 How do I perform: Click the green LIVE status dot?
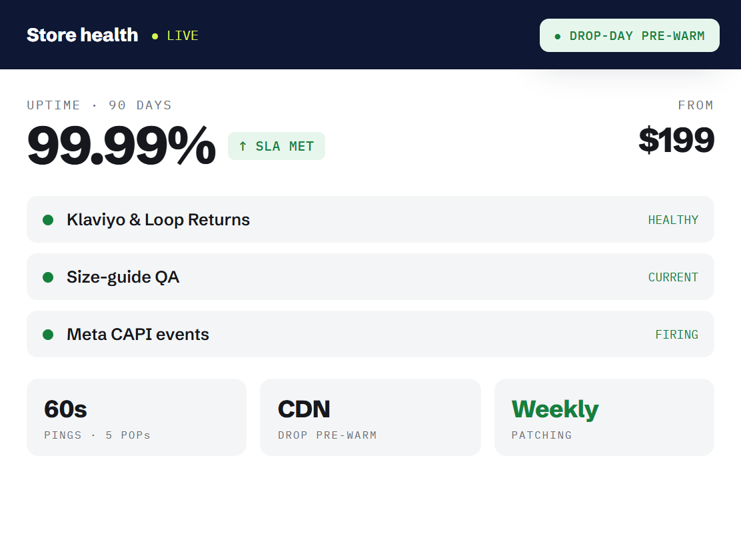[155, 36]
